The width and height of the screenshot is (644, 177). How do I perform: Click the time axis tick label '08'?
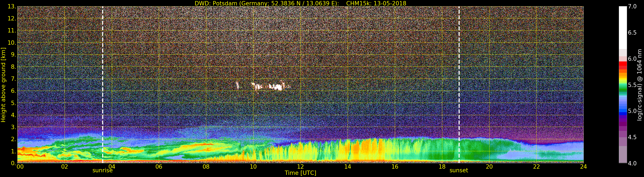tap(206, 166)
